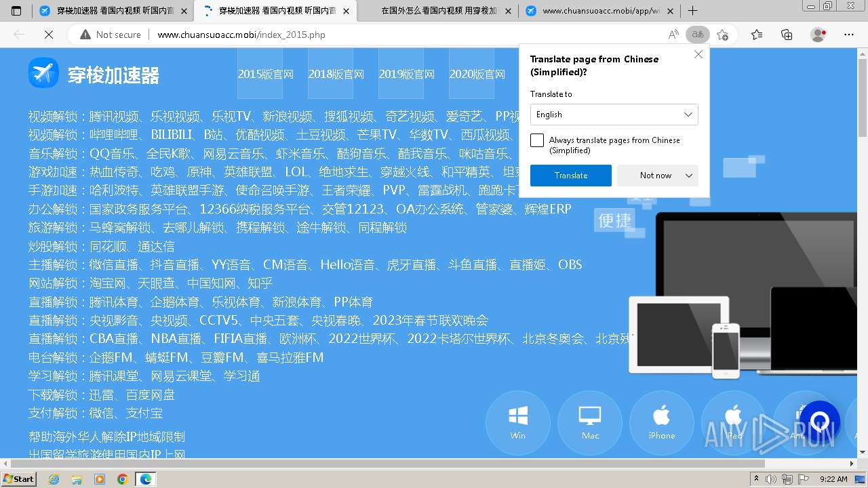868x488 pixels.
Task: Open Internet Explorer from taskbar
Action: pyautogui.click(x=54, y=479)
